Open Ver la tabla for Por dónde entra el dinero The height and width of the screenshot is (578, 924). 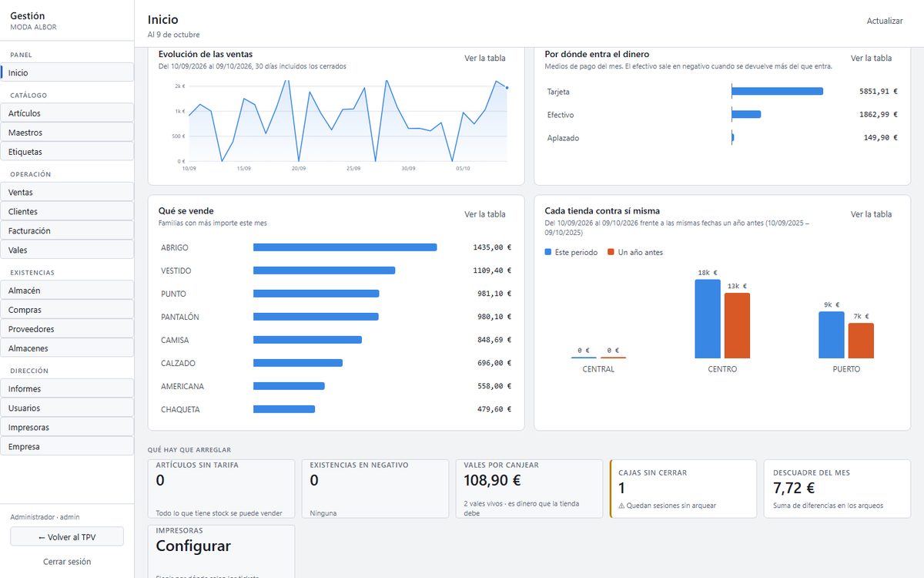[872, 58]
